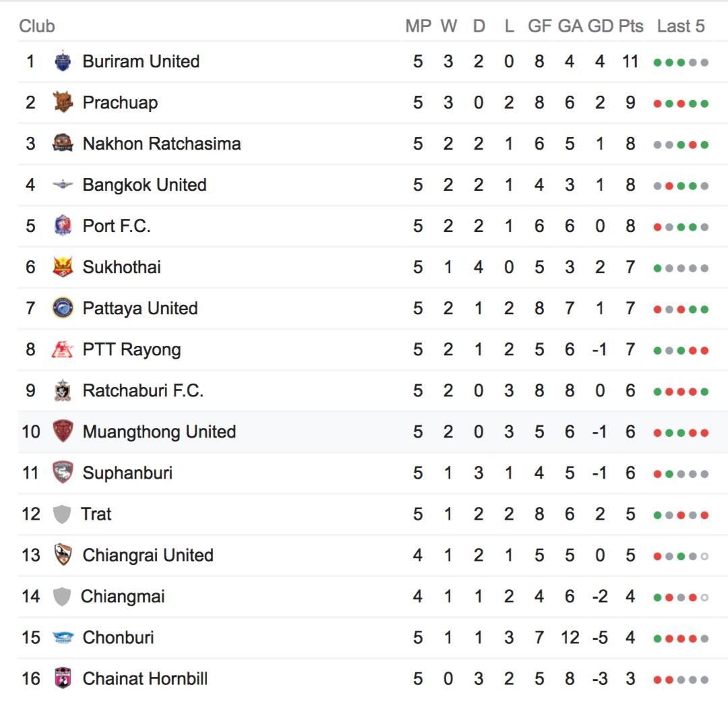Click the Prachuap club logo

(x=63, y=102)
